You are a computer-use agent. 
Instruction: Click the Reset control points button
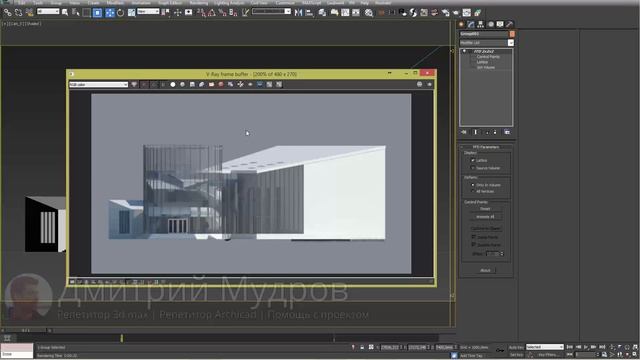tap(485, 209)
